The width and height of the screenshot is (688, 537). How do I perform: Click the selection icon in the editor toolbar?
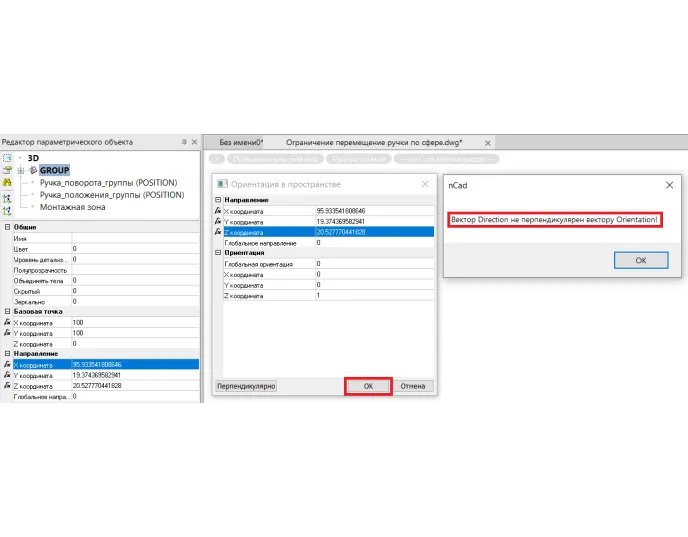click(x=7, y=158)
